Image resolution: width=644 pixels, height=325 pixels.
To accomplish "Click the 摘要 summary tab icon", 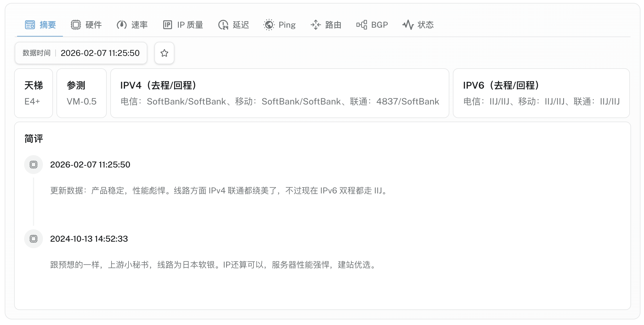I will pos(30,25).
